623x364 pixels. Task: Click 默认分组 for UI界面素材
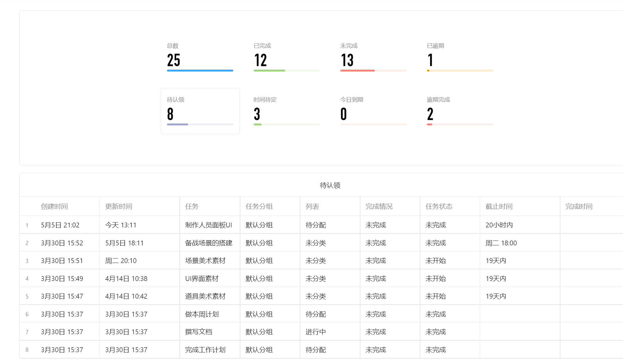(259, 278)
